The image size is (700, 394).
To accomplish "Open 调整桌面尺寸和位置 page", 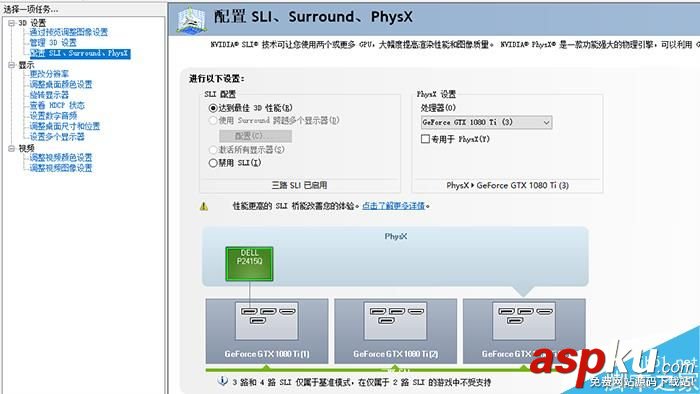I will (x=65, y=126).
